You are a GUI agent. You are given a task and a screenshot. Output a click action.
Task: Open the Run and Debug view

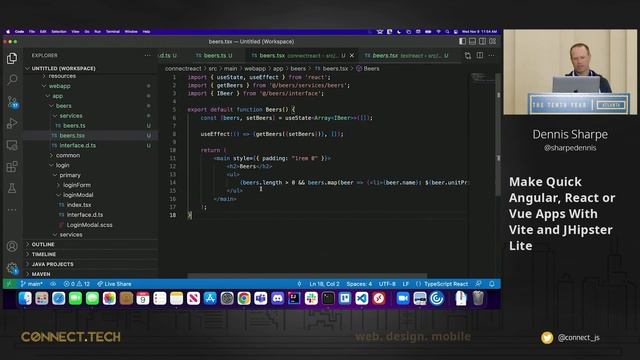tap(12, 123)
